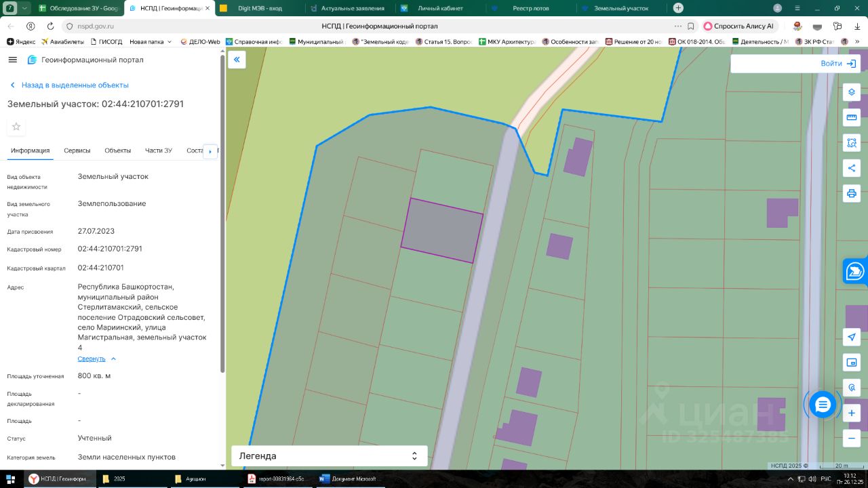Expand the Новая папка bookmarks folder
868x488 pixels.
click(x=151, y=41)
